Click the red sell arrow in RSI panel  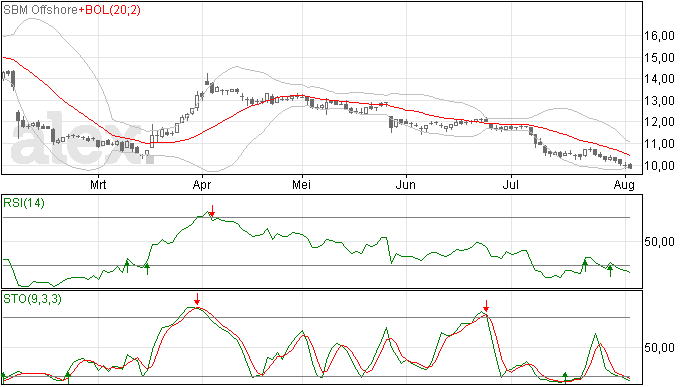(x=212, y=211)
